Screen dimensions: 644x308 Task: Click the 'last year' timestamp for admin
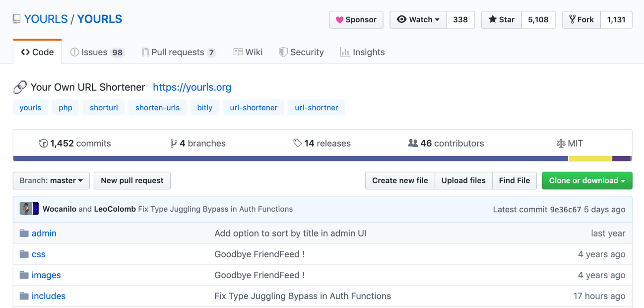click(x=608, y=233)
